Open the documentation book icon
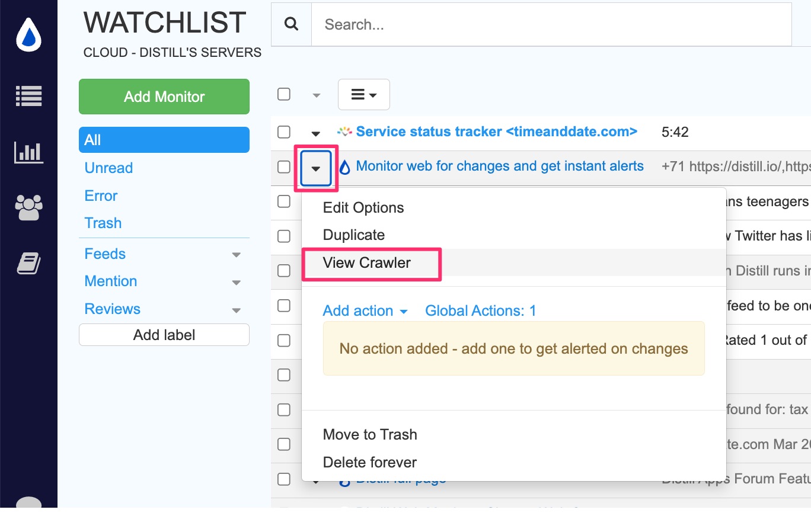Viewport: 811px width, 532px height. (x=28, y=263)
